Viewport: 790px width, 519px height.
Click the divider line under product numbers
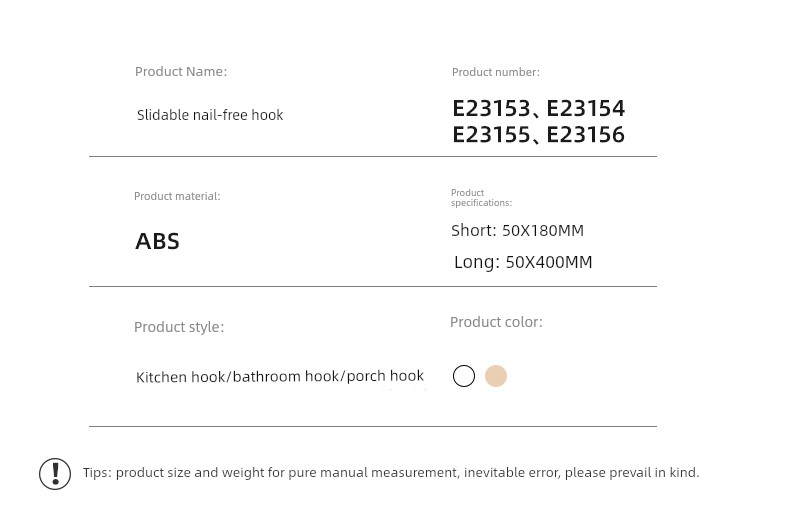[373, 157]
